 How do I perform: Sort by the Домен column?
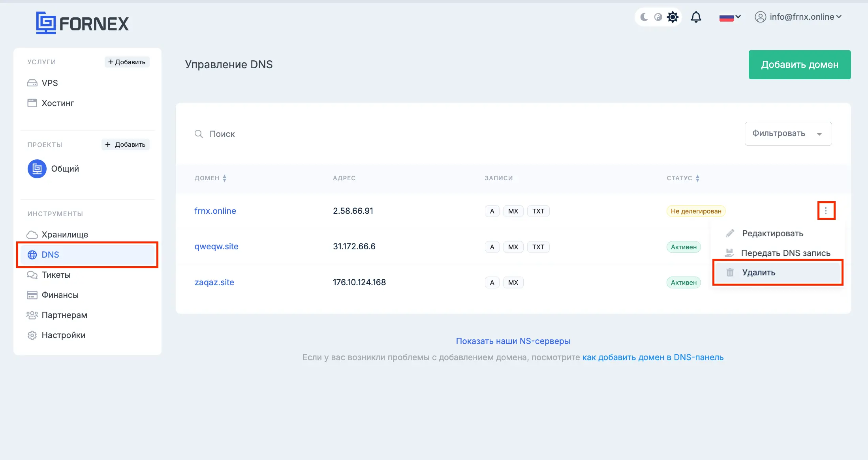(x=210, y=178)
